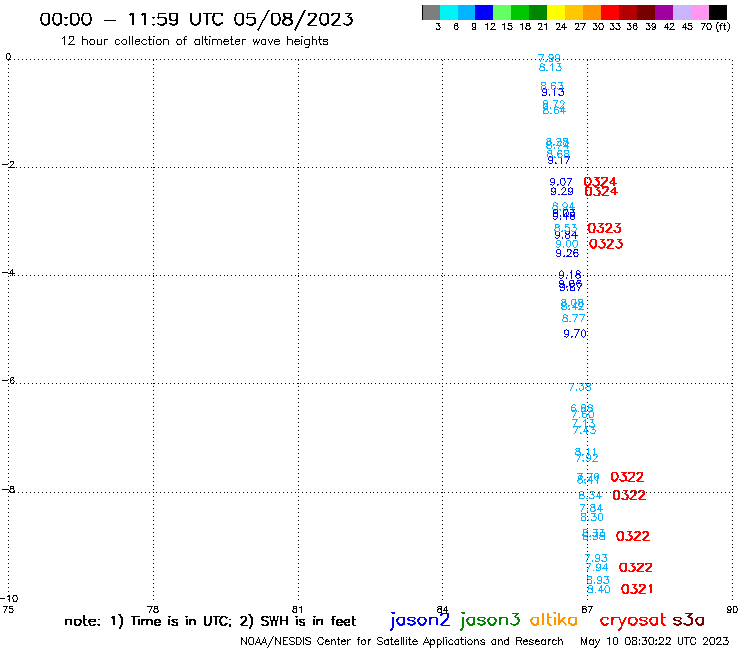The height and width of the screenshot is (650, 740).
Task: Click the red 0322 label beside 7.94
Action: click(x=636, y=568)
